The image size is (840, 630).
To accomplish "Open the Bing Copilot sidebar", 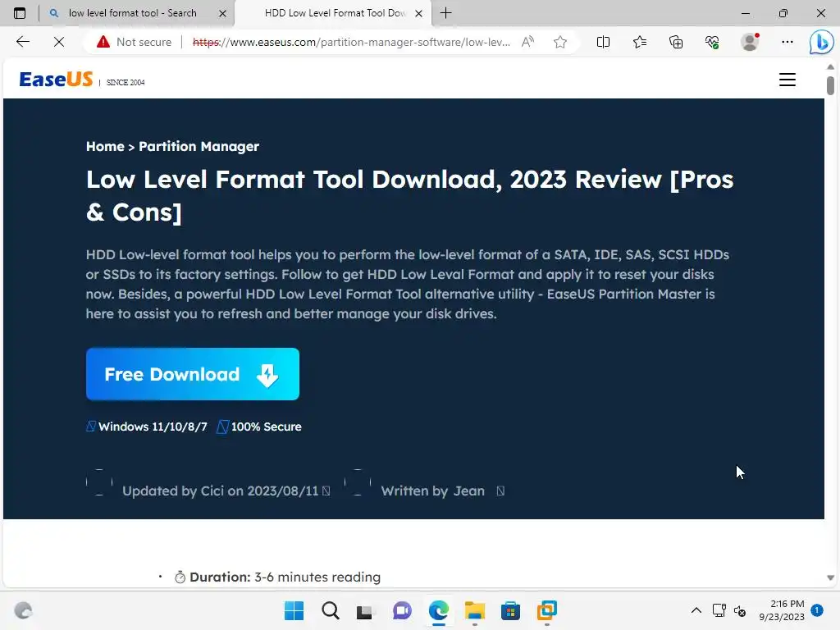I will click(822, 42).
